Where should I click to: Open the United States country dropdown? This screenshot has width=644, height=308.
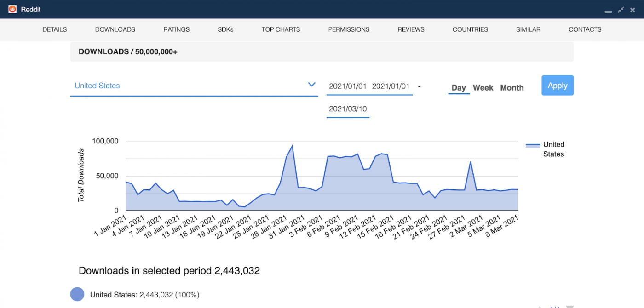(x=97, y=86)
